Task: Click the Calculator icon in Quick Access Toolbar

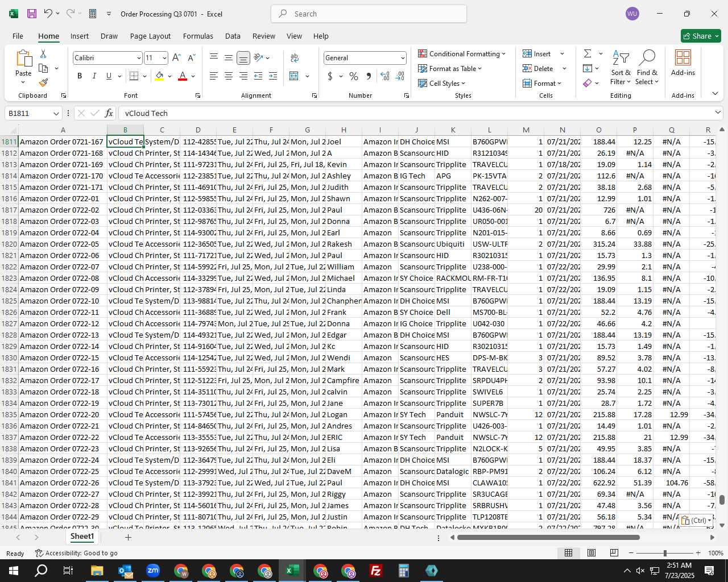Action: (x=93, y=14)
